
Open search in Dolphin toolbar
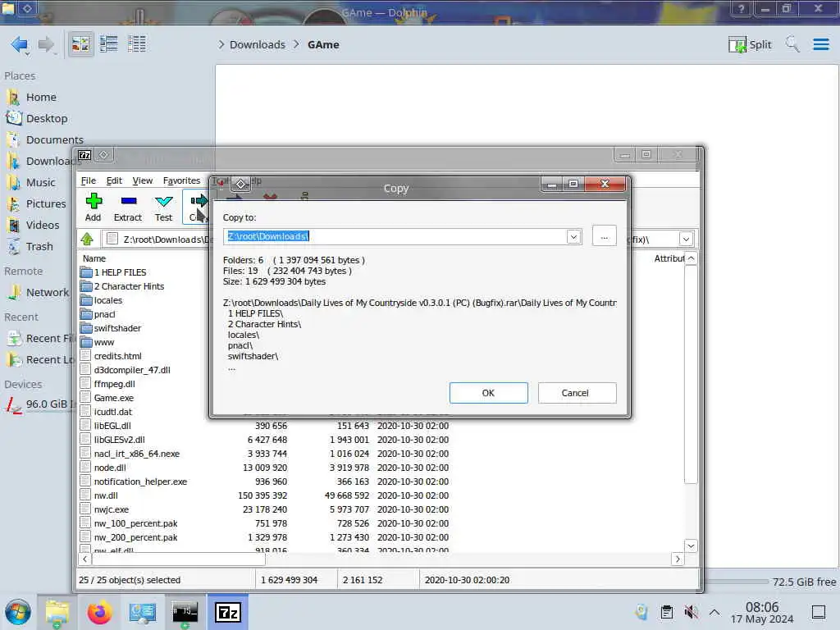pos(792,44)
